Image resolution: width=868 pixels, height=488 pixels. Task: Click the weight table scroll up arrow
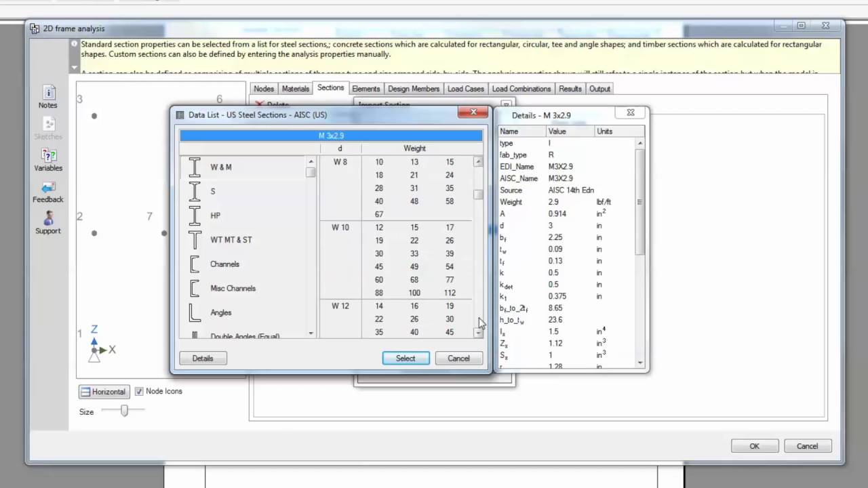click(x=478, y=161)
